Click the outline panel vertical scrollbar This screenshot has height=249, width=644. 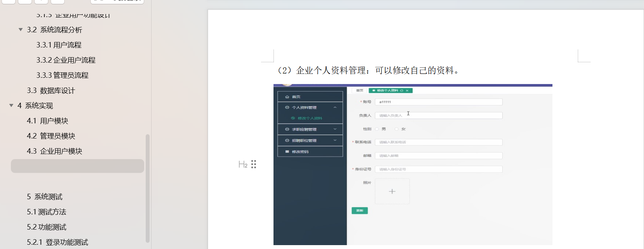pos(147,188)
